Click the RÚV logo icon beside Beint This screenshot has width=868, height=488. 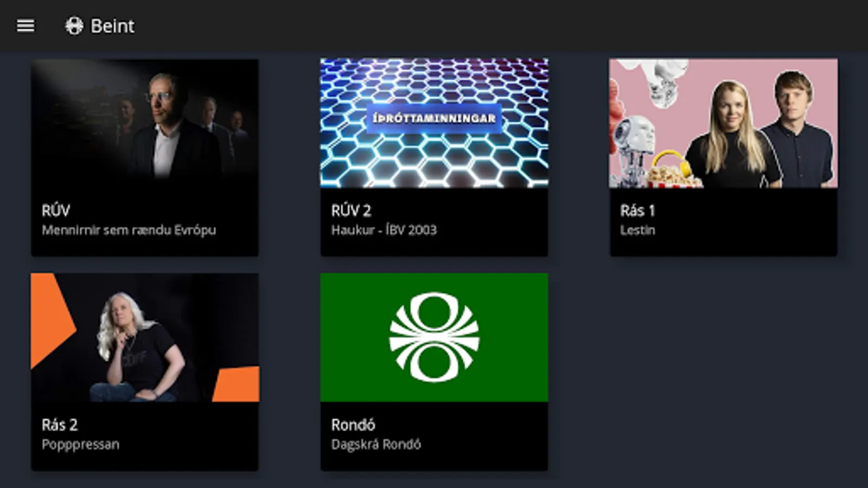[x=74, y=25]
